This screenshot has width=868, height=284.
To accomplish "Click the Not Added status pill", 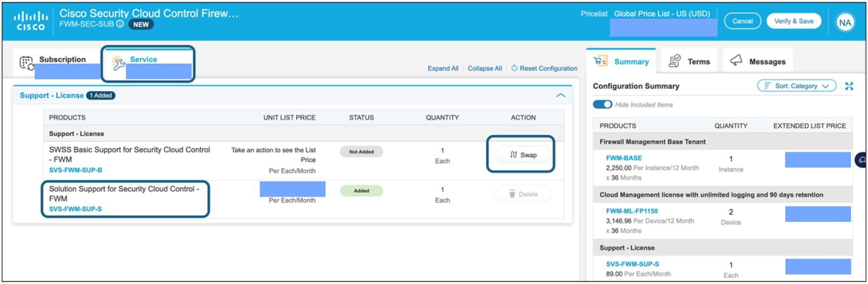I will (361, 152).
